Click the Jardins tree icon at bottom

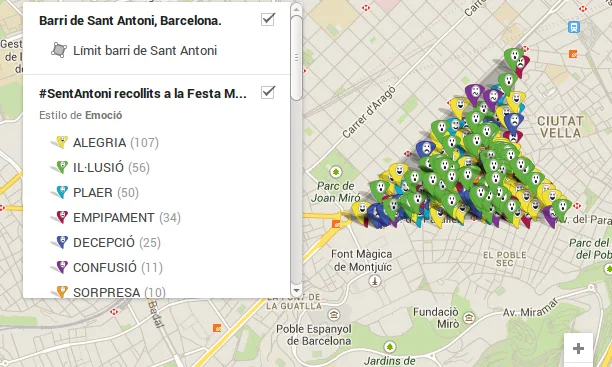tap(389, 346)
